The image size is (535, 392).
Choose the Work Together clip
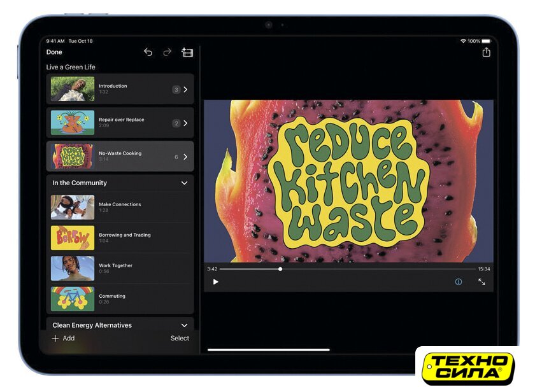point(120,268)
